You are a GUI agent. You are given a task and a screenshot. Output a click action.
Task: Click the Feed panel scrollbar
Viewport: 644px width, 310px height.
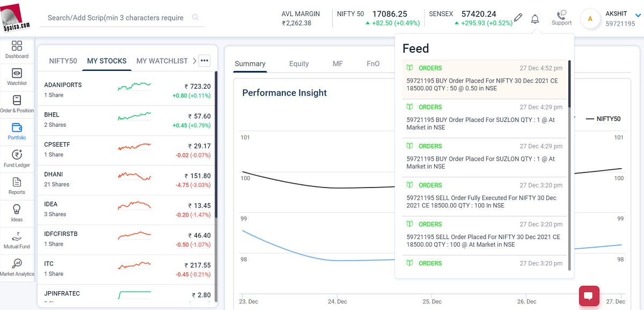(x=569, y=84)
